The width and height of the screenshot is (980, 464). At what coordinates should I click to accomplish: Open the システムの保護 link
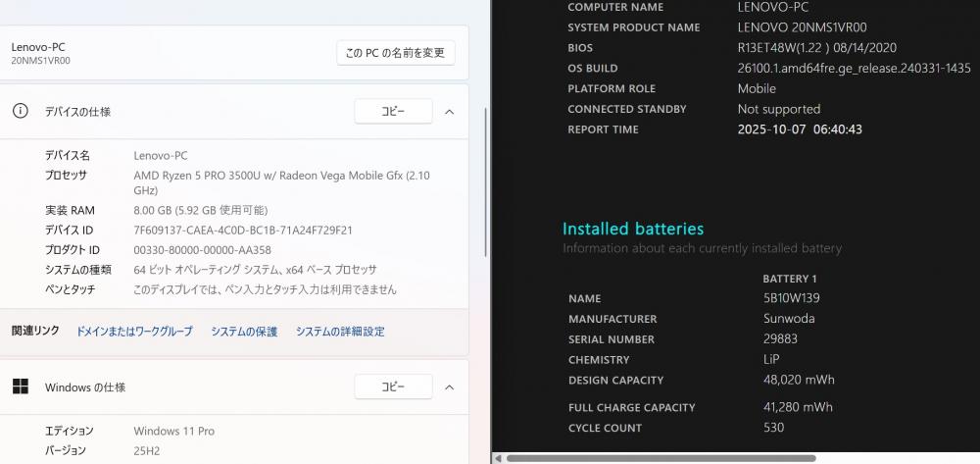click(x=244, y=332)
